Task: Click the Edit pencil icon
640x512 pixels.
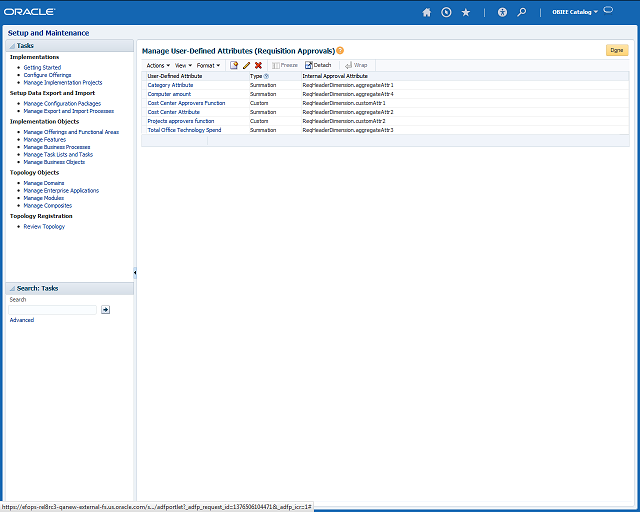Action: click(x=246, y=65)
